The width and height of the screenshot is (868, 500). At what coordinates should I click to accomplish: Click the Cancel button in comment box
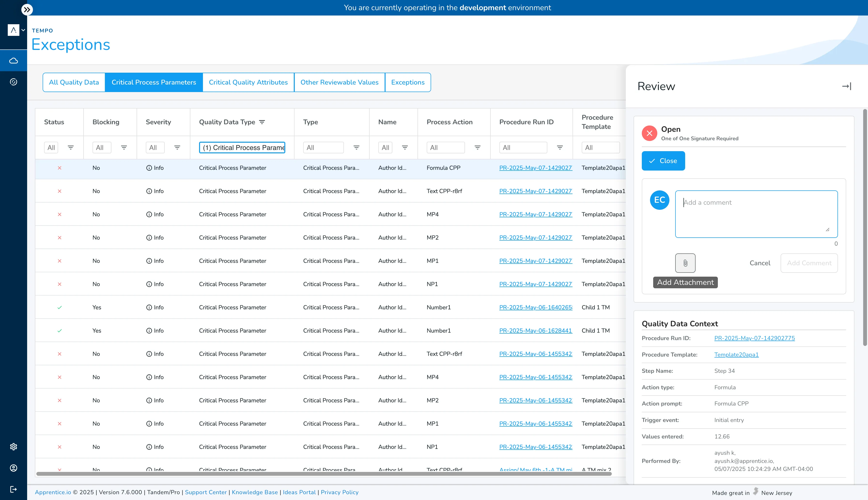tap(759, 263)
